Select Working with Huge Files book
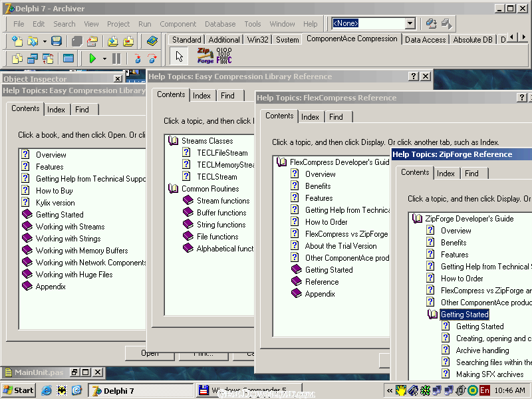Image resolution: width=532 pixels, height=399 pixels. pyautogui.click(x=74, y=275)
